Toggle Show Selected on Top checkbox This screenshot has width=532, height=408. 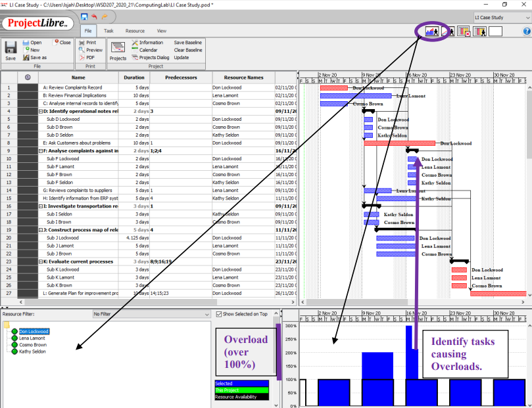(x=219, y=314)
